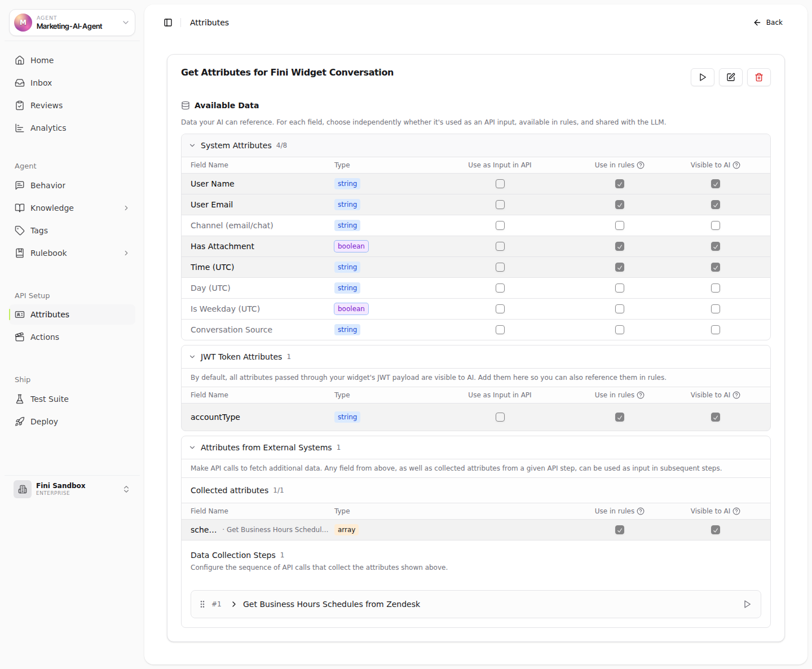Click the array type badge
Image resolution: width=812 pixels, height=669 pixels.
[347, 530]
